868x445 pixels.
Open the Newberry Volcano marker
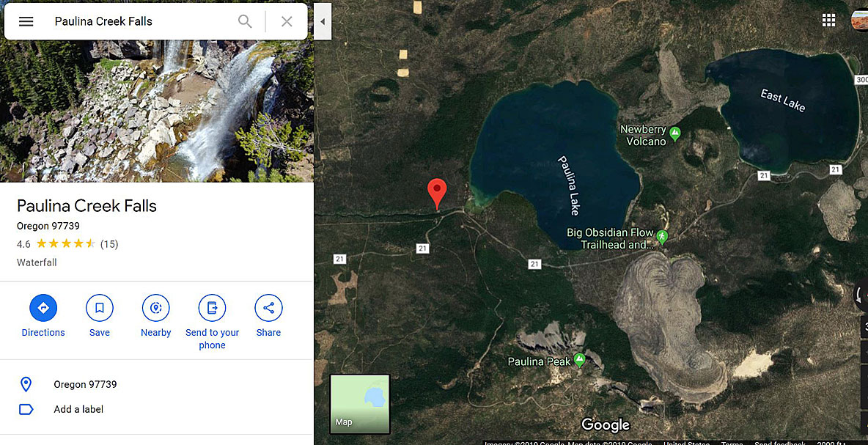[674, 133]
